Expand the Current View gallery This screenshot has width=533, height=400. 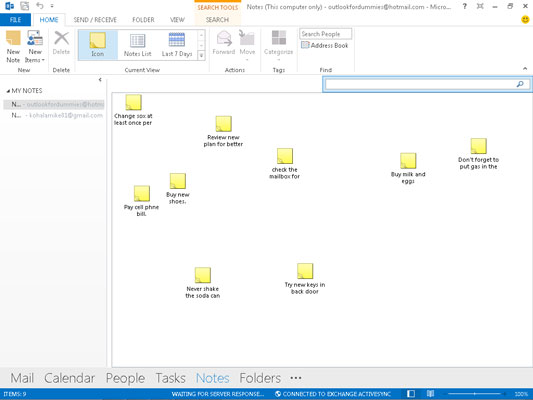point(201,55)
